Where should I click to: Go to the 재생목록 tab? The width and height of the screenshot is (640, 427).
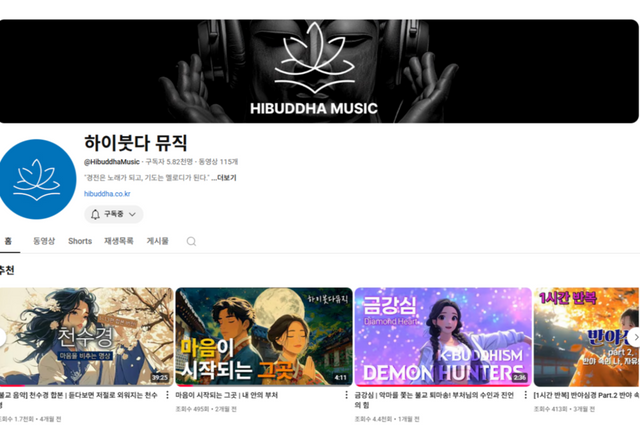pyautogui.click(x=118, y=241)
